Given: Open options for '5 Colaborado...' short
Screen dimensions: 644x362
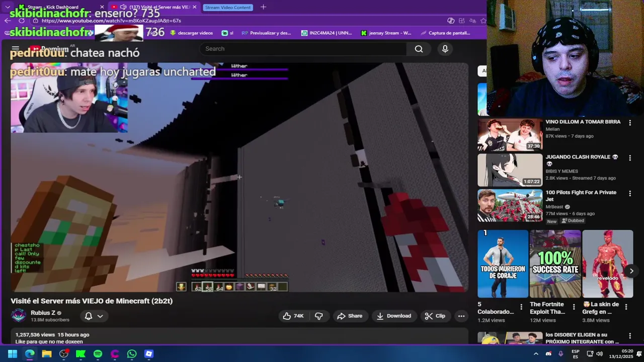Looking at the screenshot, I should (x=521, y=307).
